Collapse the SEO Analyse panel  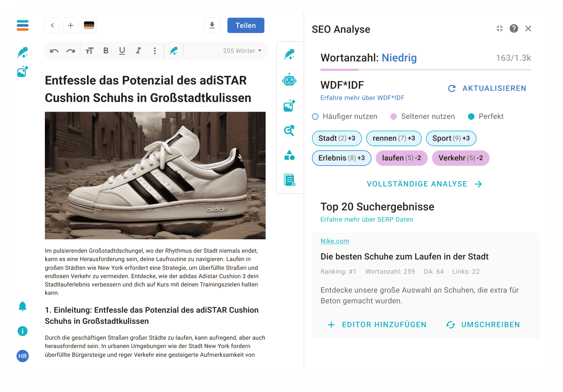tap(499, 29)
